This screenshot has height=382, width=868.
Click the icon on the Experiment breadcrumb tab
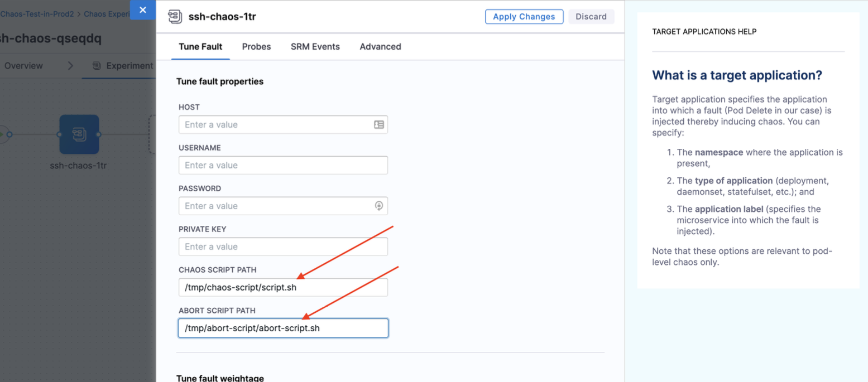tap(95, 66)
